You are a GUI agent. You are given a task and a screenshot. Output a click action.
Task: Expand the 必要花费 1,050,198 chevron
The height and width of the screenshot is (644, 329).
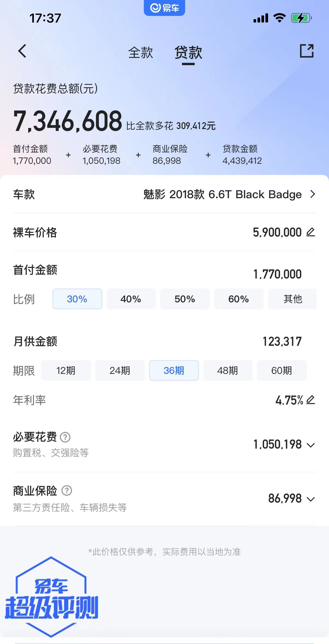(x=311, y=445)
